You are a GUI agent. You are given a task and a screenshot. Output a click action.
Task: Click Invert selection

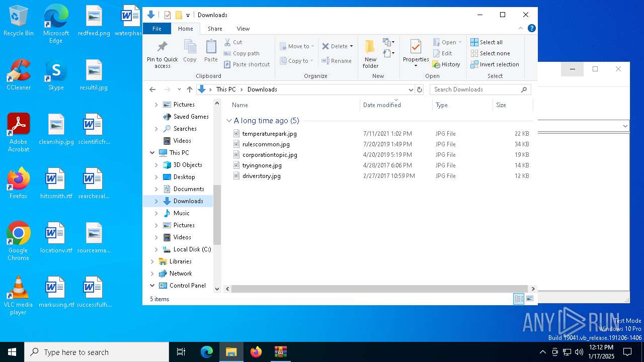click(x=495, y=64)
